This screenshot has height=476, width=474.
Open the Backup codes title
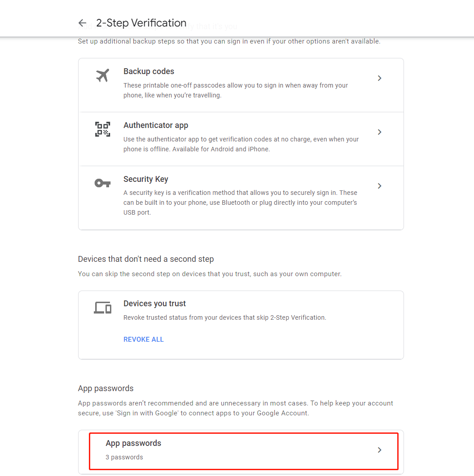coord(149,71)
